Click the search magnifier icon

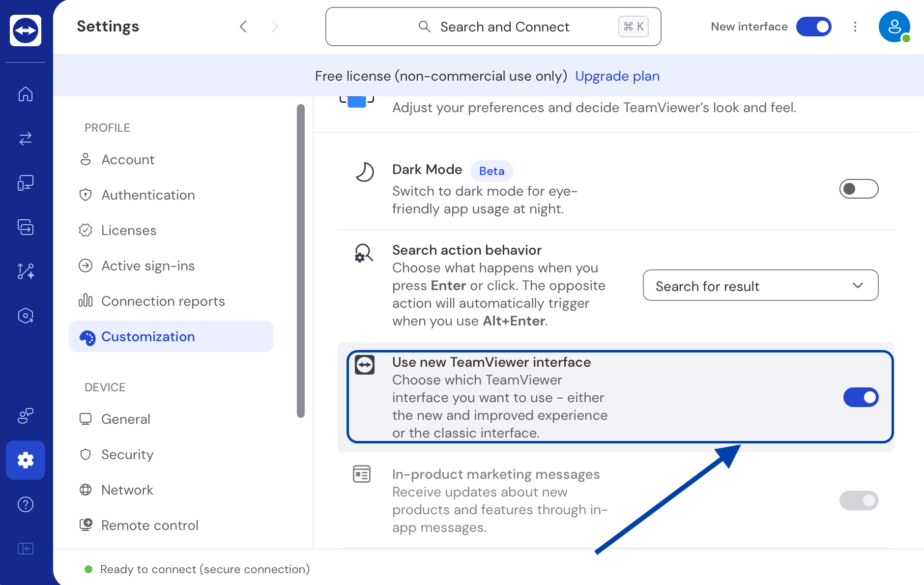(424, 27)
